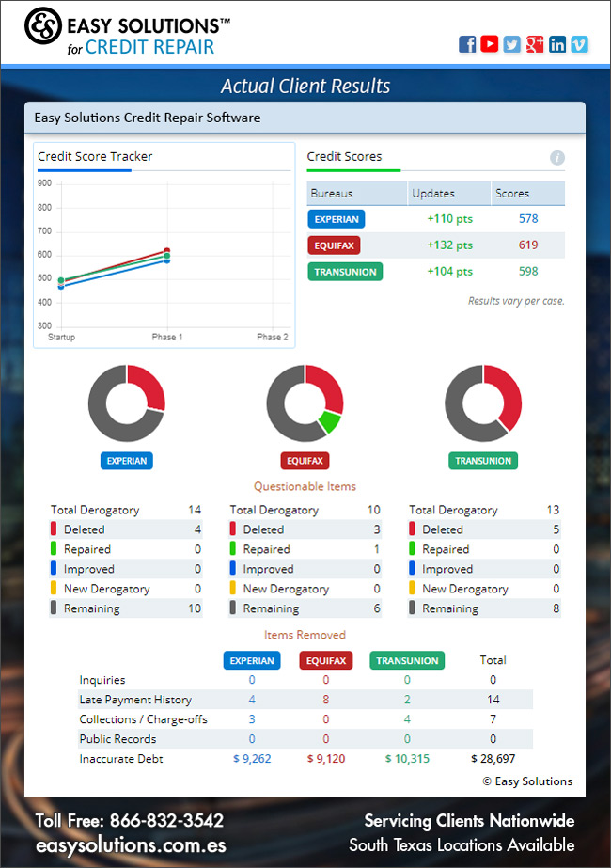Click green Repaired swatch in Equifax list

233,548
